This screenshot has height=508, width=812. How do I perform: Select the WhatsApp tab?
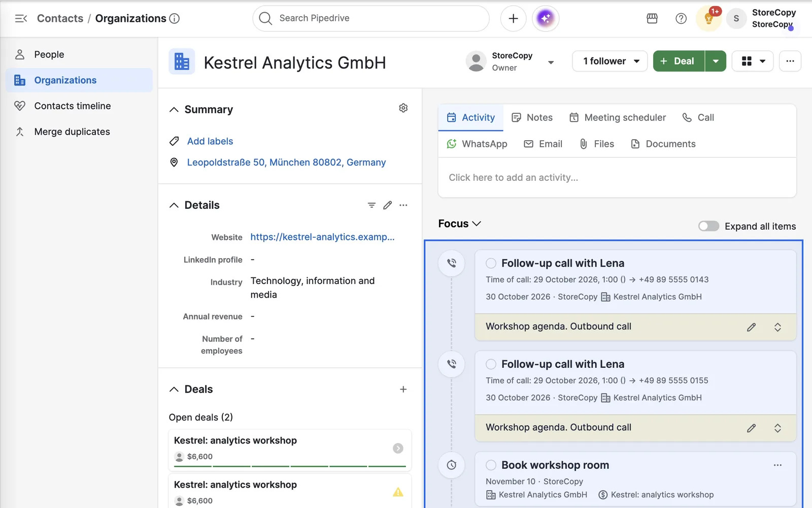[x=477, y=144]
